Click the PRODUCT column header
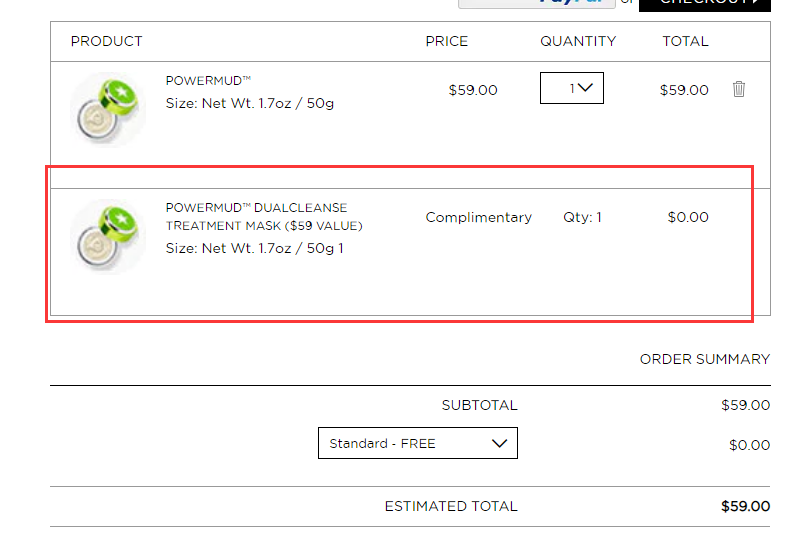This screenshot has height=541, width=787. [106, 41]
